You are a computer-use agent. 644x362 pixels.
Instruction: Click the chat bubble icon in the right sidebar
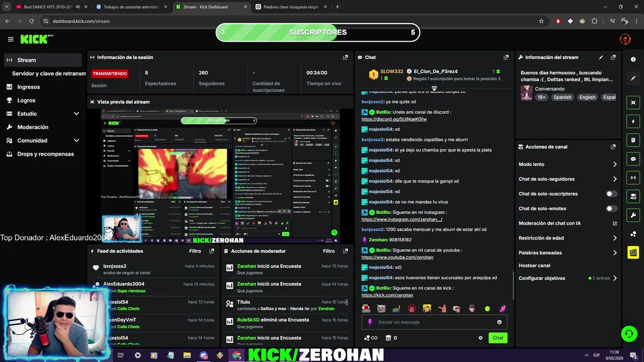pos(633,159)
